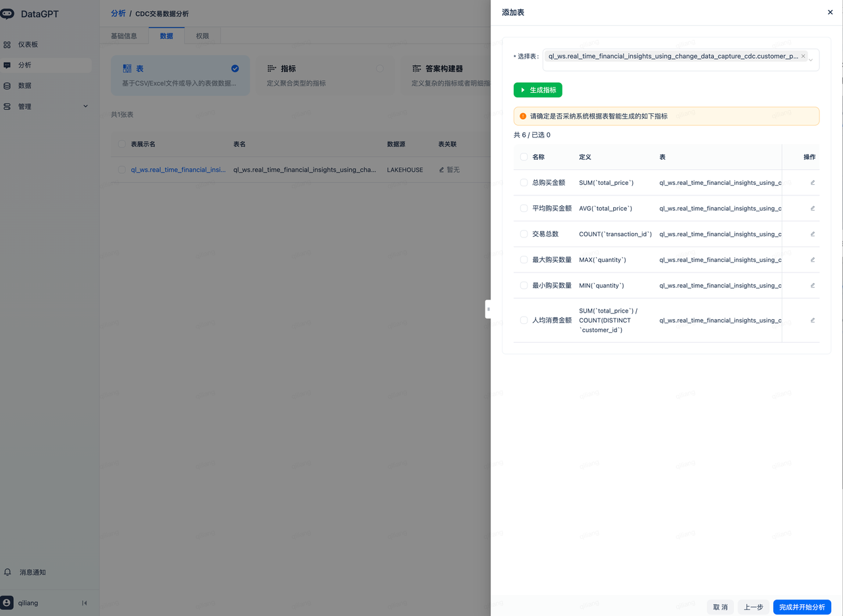The image size is (843, 616).
Task: Open 仪表板 in the sidebar
Action: [x=28, y=45]
